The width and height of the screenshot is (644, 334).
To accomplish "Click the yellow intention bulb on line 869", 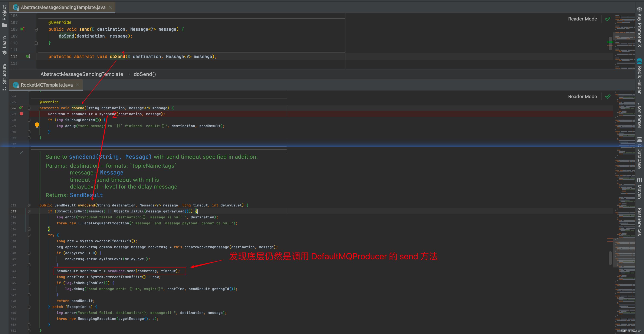I will [x=37, y=125].
